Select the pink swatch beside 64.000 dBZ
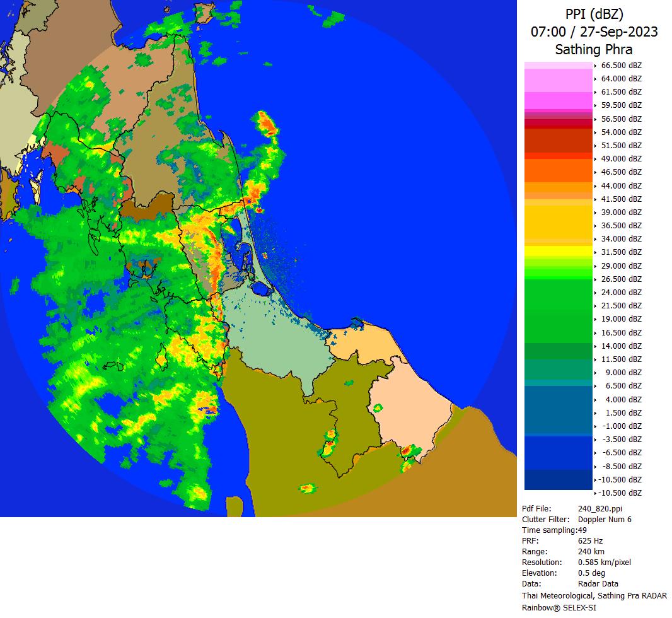The width and height of the screenshot is (672, 618). click(x=559, y=79)
